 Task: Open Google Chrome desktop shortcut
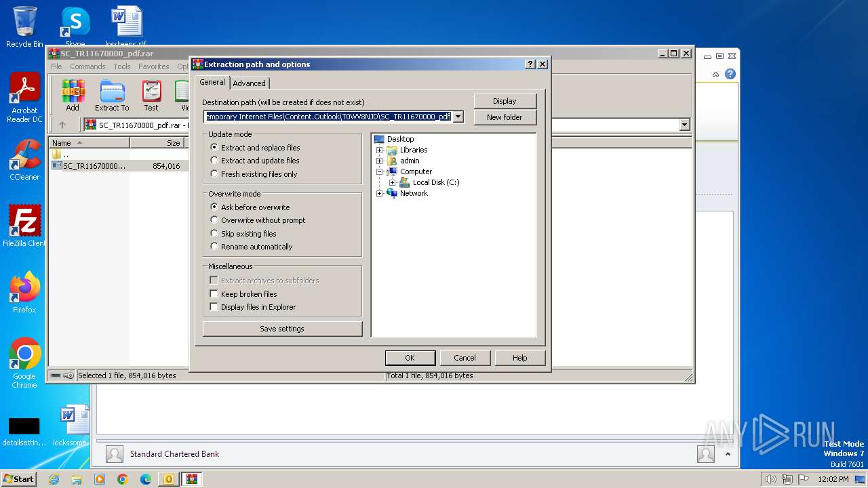24,363
